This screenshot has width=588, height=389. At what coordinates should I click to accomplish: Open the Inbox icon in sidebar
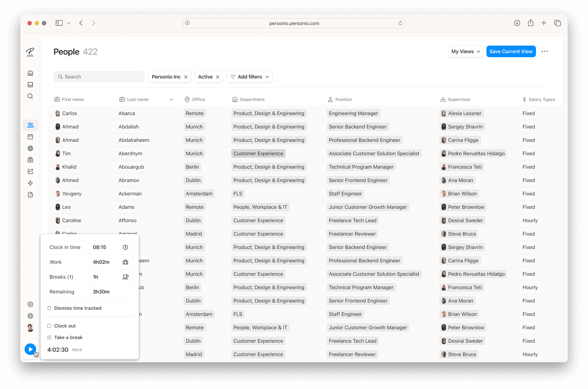click(x=30, y=85)
